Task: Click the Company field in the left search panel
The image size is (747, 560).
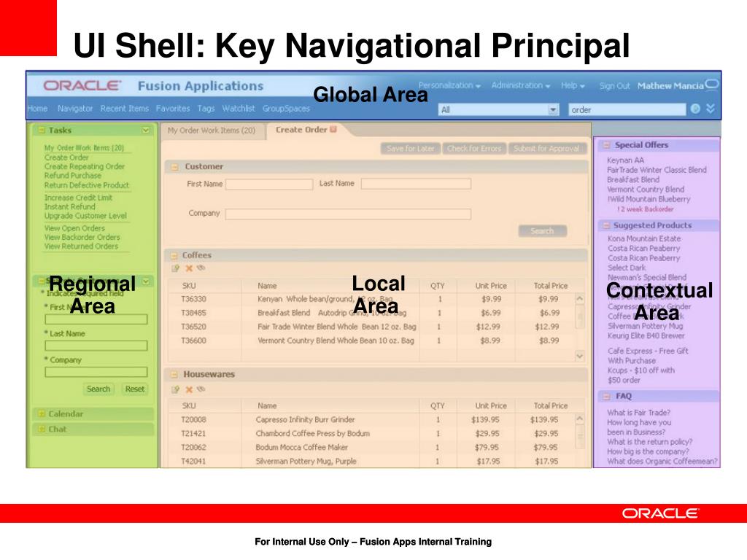Action: click(x=96, y=372)
